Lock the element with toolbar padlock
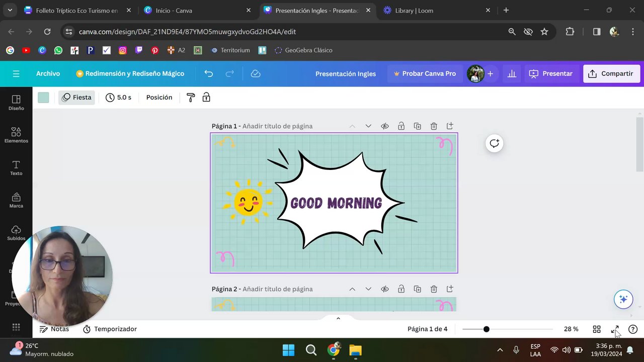Screen dimensions: 644x362 206,98
